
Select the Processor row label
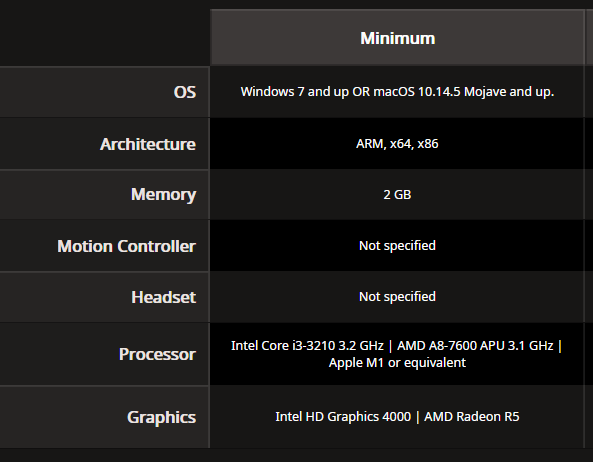pos(157,354)
